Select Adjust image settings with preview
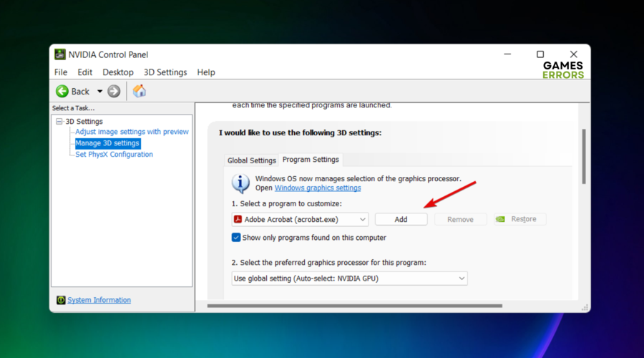The image size is (644, 358). (132, 132)
